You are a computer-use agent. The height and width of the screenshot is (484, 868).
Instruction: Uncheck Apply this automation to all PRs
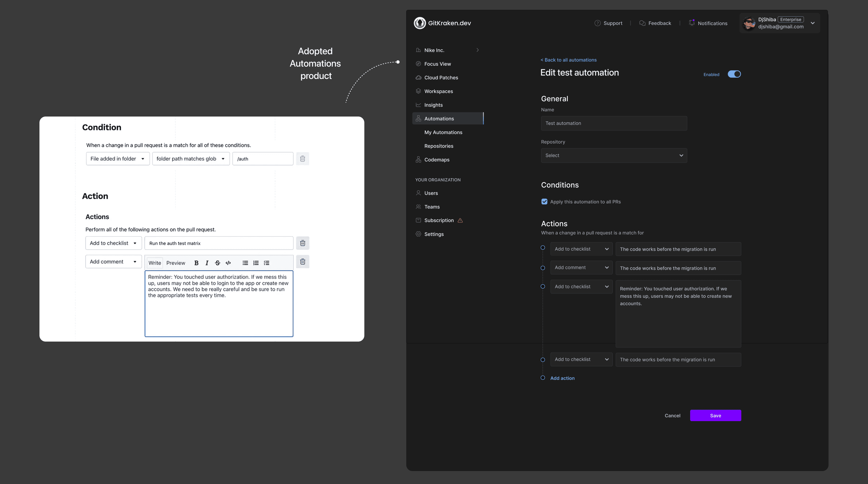tap(544, 202)
